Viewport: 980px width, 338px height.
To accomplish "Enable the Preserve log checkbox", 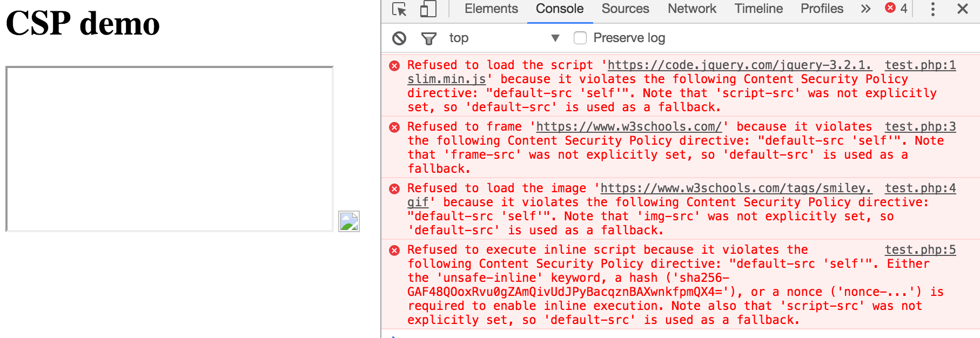I will click(x=580, y=38).
